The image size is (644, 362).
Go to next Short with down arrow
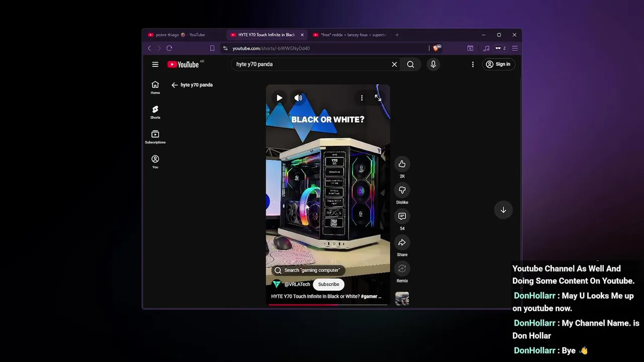(503, 210)
